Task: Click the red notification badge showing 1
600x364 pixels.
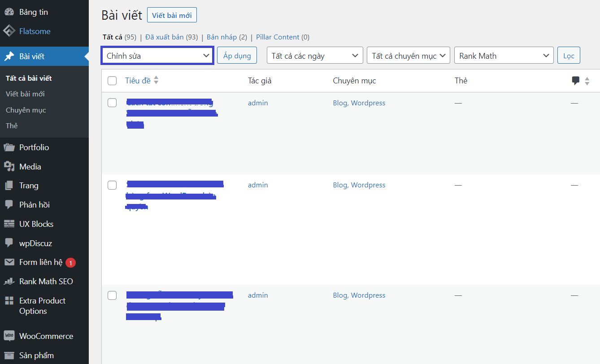Action: (70, 263)
